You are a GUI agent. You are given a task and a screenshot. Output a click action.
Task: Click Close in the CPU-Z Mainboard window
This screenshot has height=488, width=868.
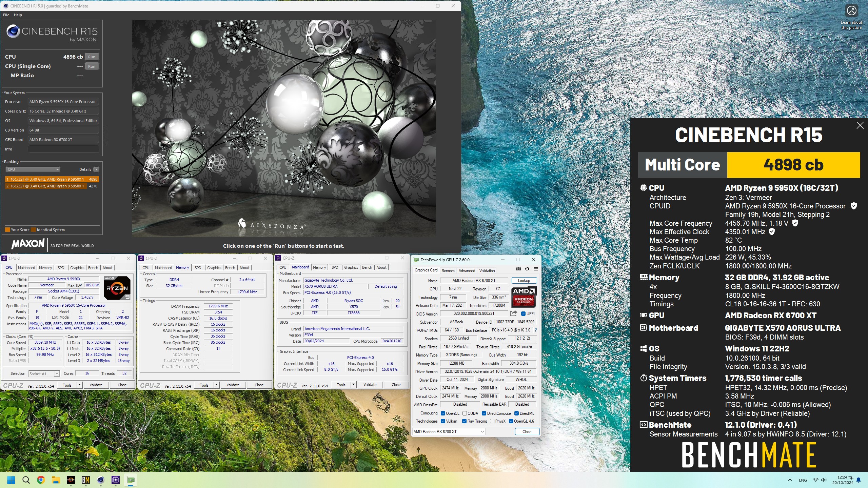396,385
